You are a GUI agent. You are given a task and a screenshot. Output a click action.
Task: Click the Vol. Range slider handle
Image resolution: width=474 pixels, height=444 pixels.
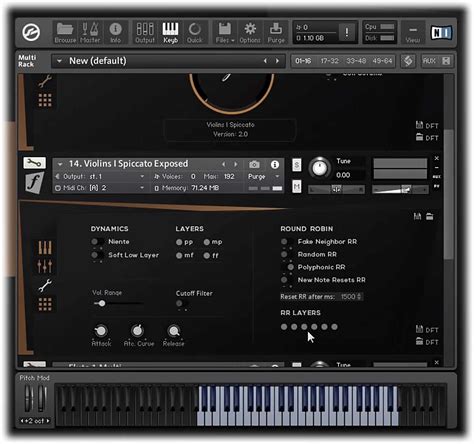(x=102, y=303)
